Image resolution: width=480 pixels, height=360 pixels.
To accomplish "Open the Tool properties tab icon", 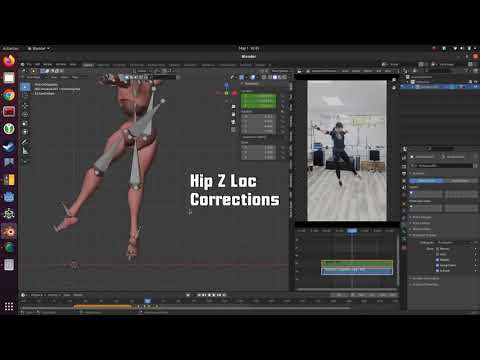I will [404, 149].
